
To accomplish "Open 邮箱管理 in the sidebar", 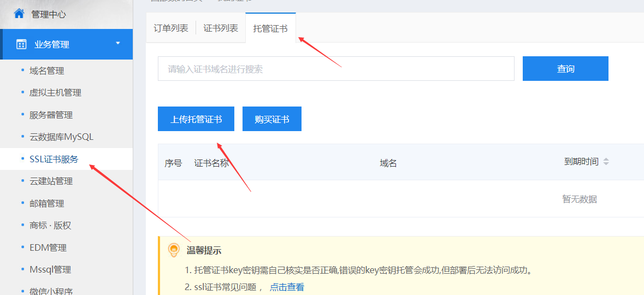I will click(47, 203).
